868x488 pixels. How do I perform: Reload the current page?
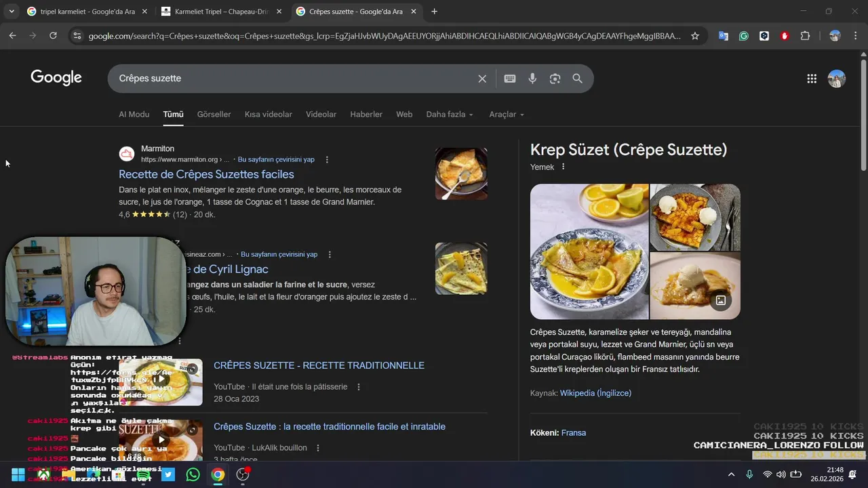[53, 36]
